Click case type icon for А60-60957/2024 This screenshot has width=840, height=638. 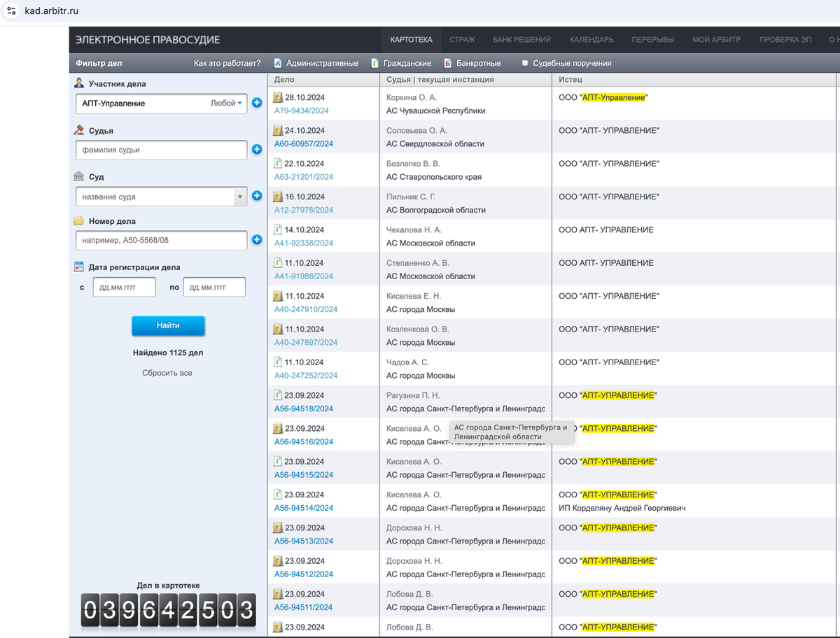coord(278,130)
